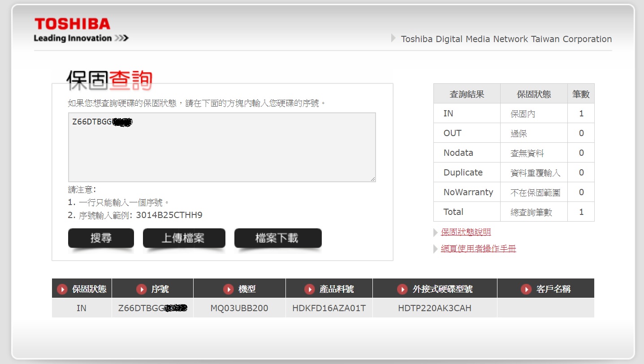Viewport: 644px width, 364px height.
Task: Select the HDTP220AK3CAH external drive cell
Action: (x=435, y=308)
